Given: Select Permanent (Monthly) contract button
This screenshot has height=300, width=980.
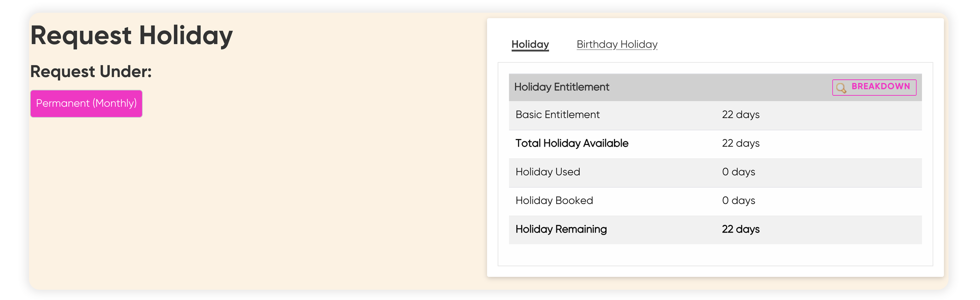Looking at the screenshot, I should point(86,103).
